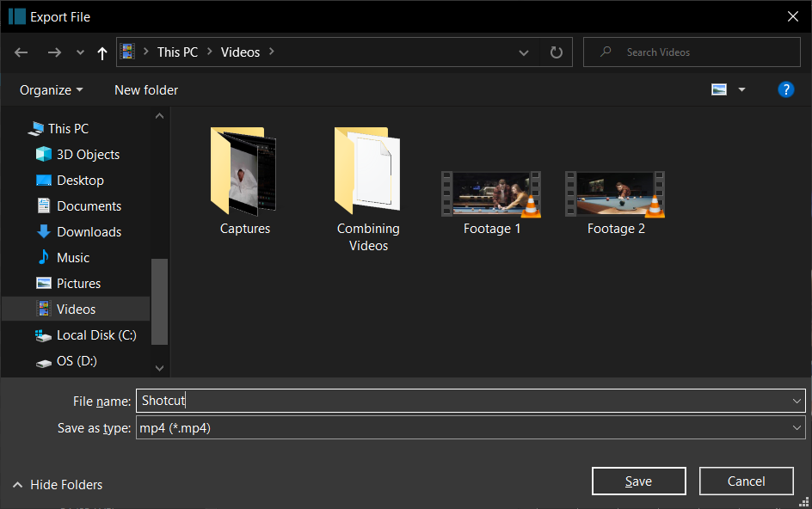Select the Footage 1 video file
The image size is (812, 509).
[491, 204]
